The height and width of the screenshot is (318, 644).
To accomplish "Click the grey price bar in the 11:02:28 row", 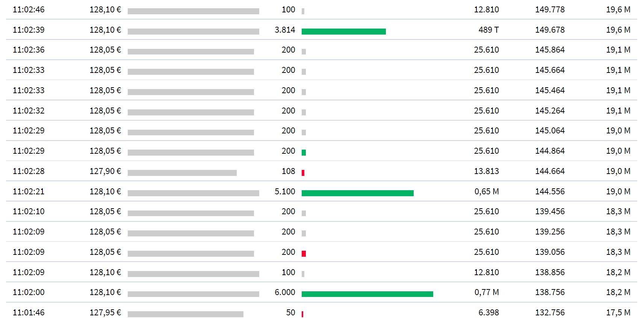I will click(182, 173).
